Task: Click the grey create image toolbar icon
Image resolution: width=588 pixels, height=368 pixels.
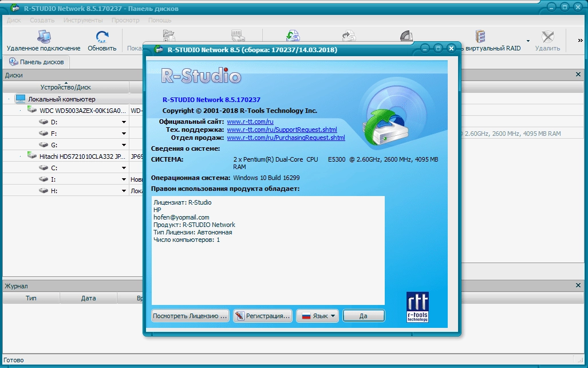Action: [x=349, y=36]
